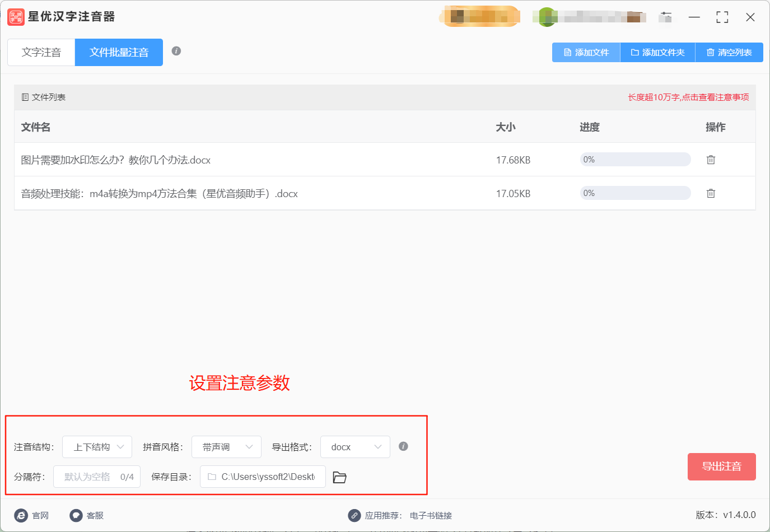This screenshot has height=532, width=770.
Task: Open the save directory folder browse icon
Action: pos(339,477)
